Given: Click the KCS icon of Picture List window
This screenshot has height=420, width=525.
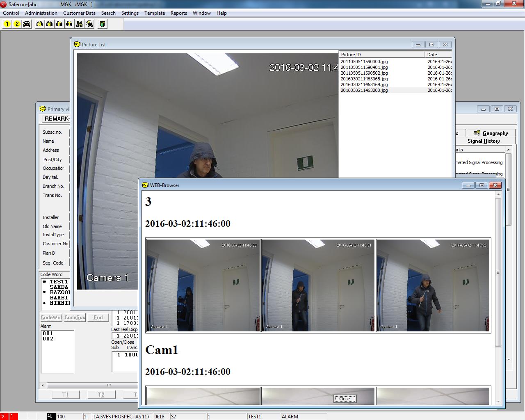Looking at the screenshot, I should (77, 44).
